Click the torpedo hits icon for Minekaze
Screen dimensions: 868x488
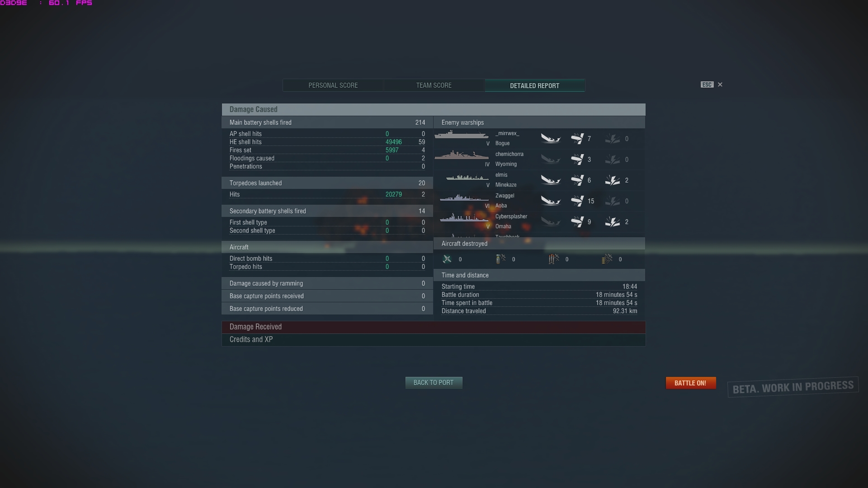coord(613,180)
